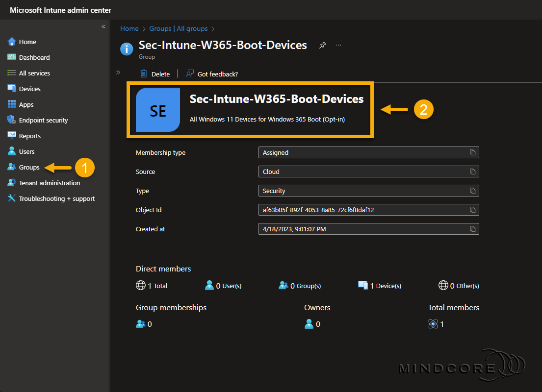Select Devices in the sidebar
The image size is (542, 392).
click(29, 89)
